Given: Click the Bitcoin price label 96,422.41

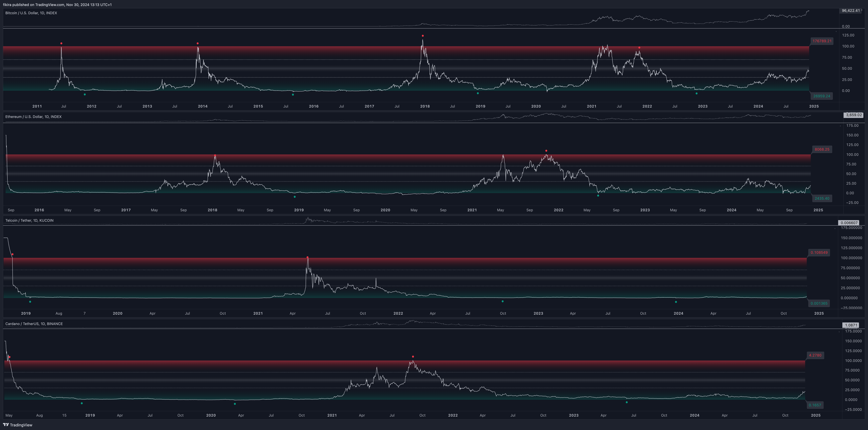Looking at the screenshot, I should [x=851, y=10].
